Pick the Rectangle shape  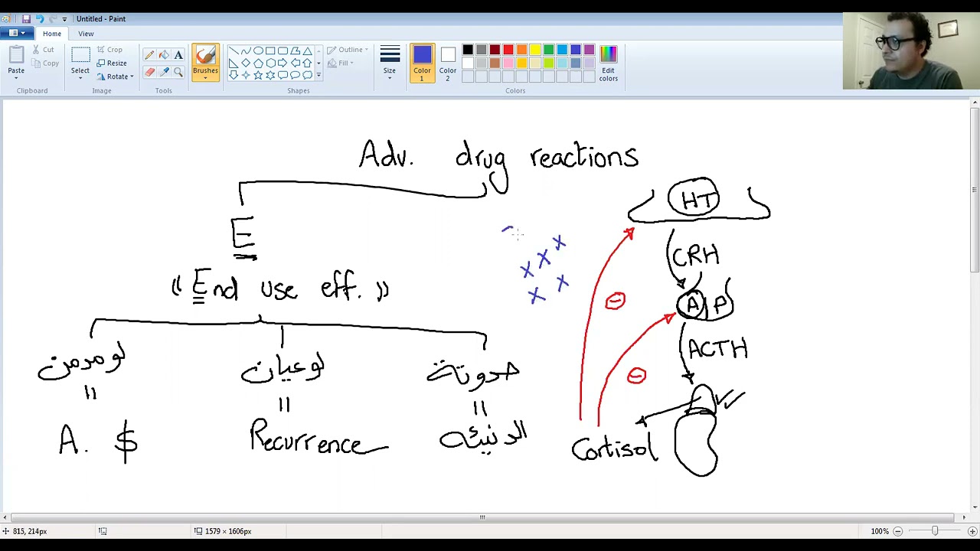[270, 51]
